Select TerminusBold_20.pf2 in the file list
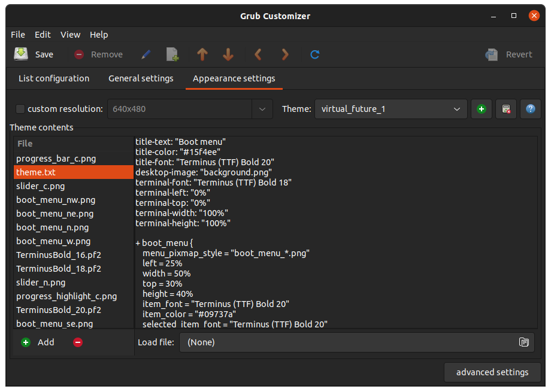The width and height of the screenshot is (551, 392). [74, 310]
